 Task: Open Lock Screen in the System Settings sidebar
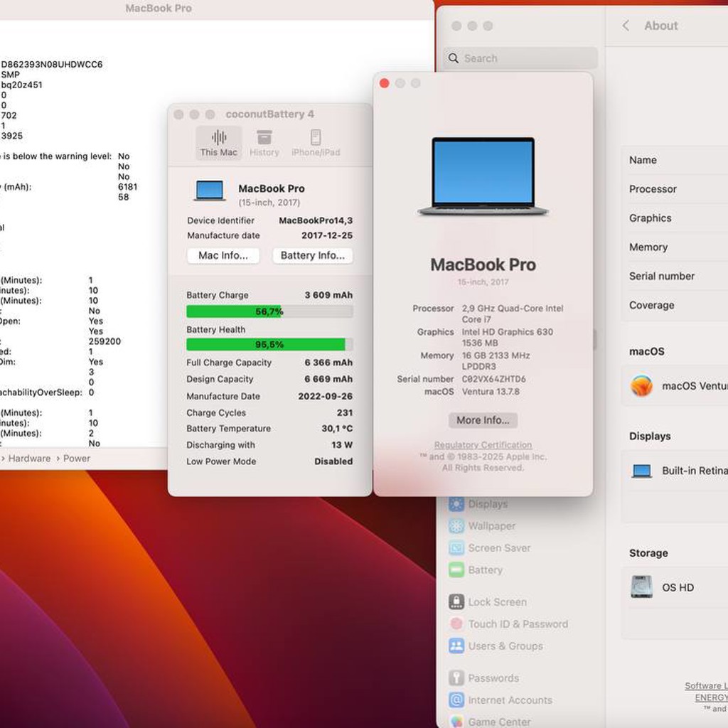(488, 601)
